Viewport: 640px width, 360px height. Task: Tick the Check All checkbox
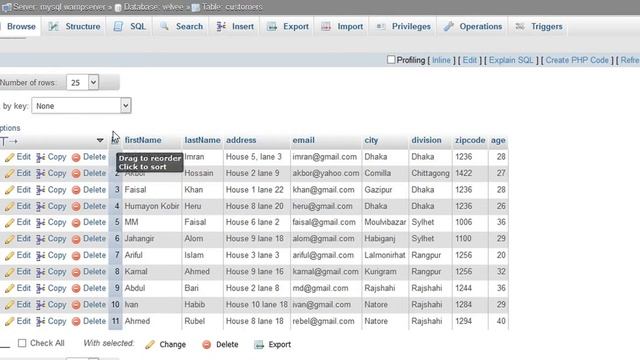coord(22,343)
